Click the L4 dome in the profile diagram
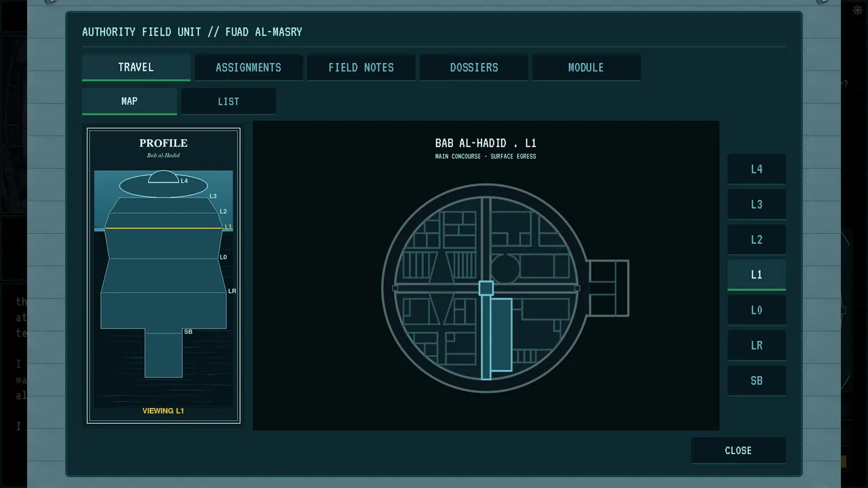The height and width of the screenshot is (488, 868). (x=163, y=177)
